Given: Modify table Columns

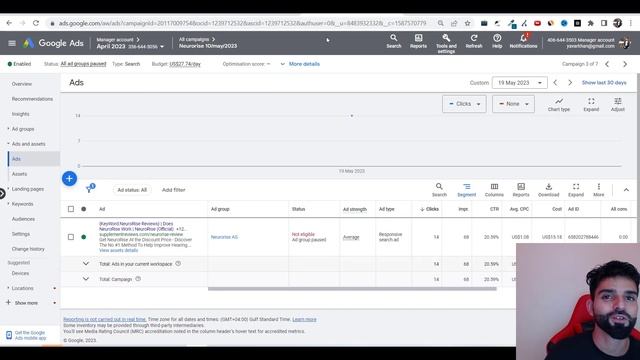Looking at the screenshot, I should click(x=494, y=190).
